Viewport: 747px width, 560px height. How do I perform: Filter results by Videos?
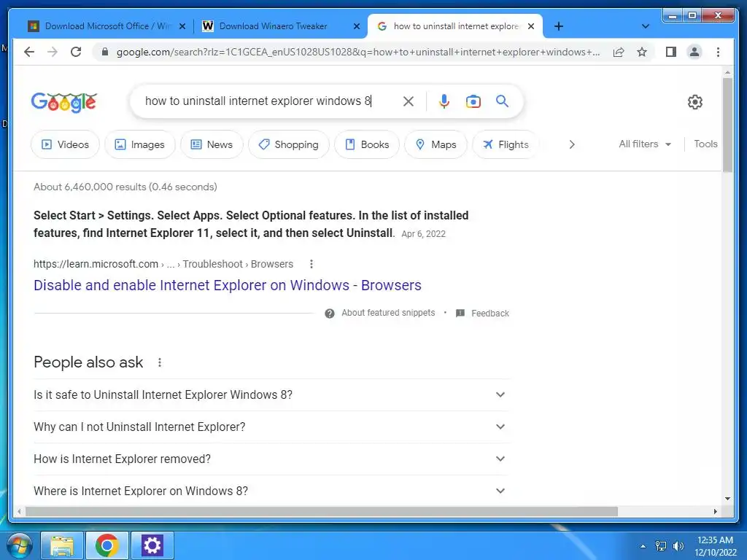click(x=65, y=144)
